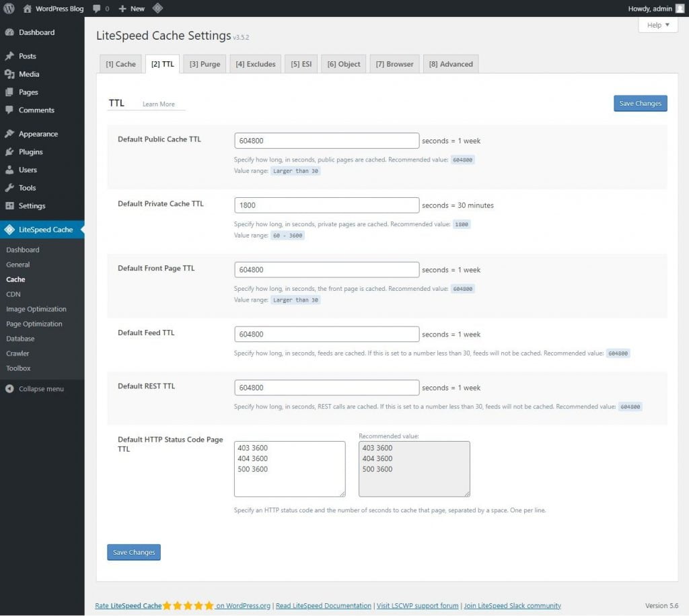This screenshot has width=689, height=616.
Task: Open Page Optimization submenu item
Action: pyautogui.click(x=34, y=324)
